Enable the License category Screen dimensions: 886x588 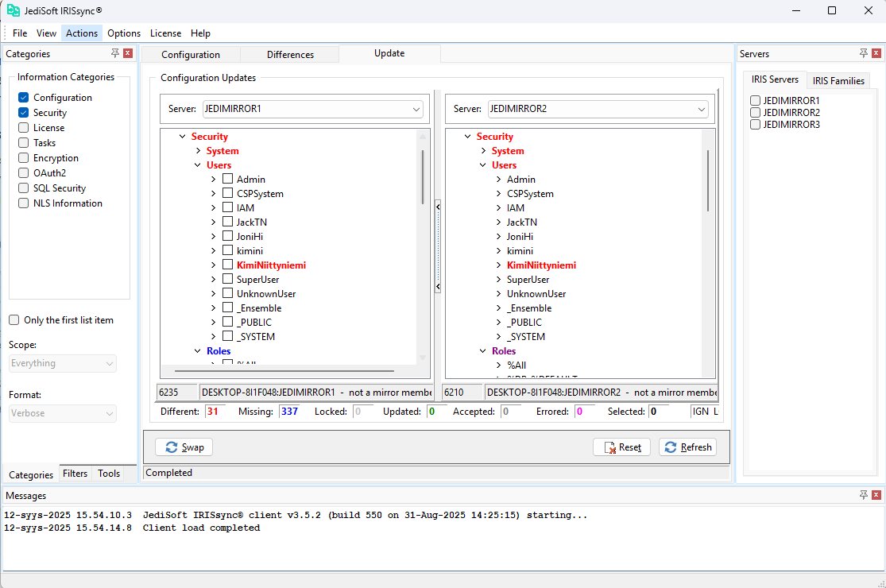pos(24,128)
